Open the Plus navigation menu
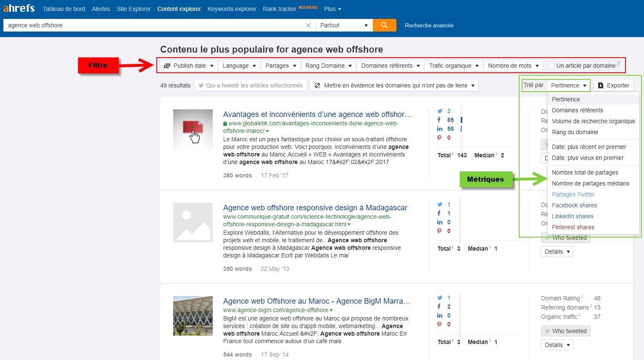Screen dimensions: 644x360 point(333,8)
